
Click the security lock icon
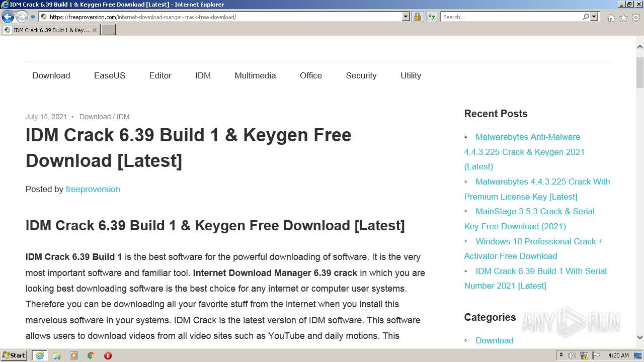coord(417,17)
